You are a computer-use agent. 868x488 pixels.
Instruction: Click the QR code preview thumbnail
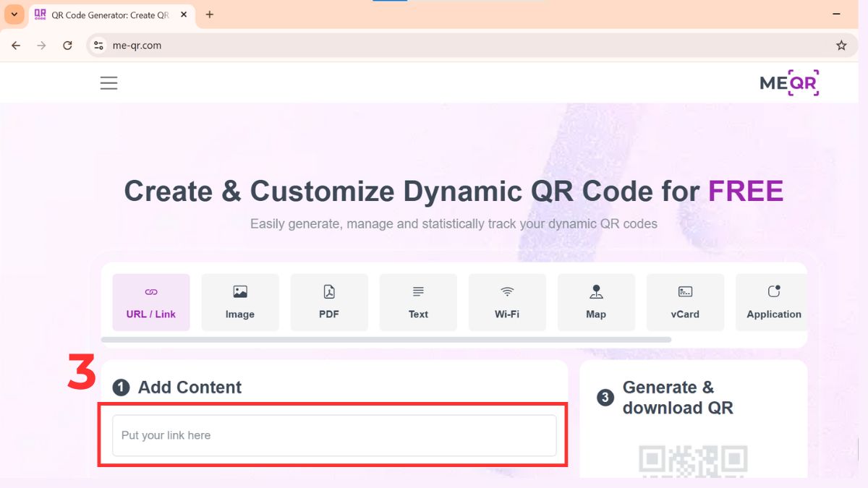[692, 459]
